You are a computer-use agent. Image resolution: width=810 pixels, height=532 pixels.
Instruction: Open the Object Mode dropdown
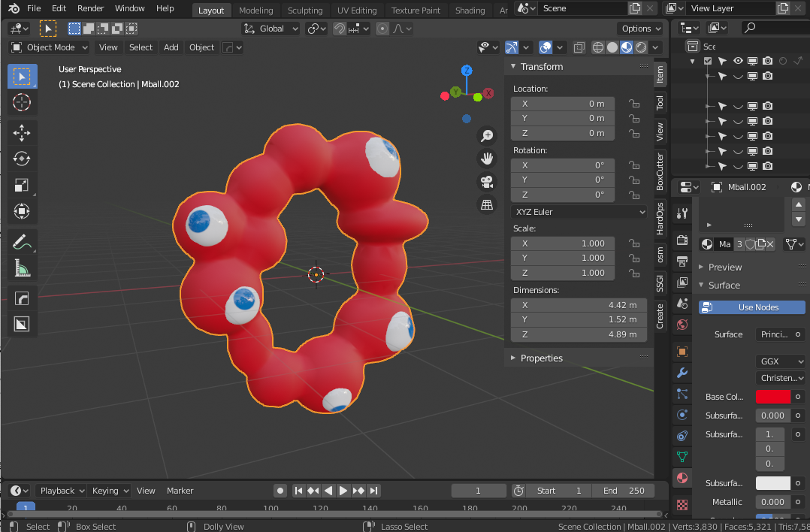tap(48, 47)
